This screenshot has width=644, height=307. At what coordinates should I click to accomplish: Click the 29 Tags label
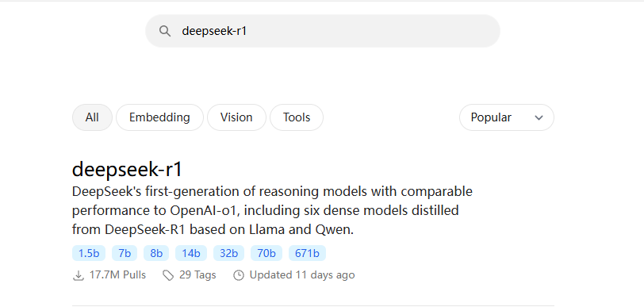pyautogui.click(x=197, y=275)
